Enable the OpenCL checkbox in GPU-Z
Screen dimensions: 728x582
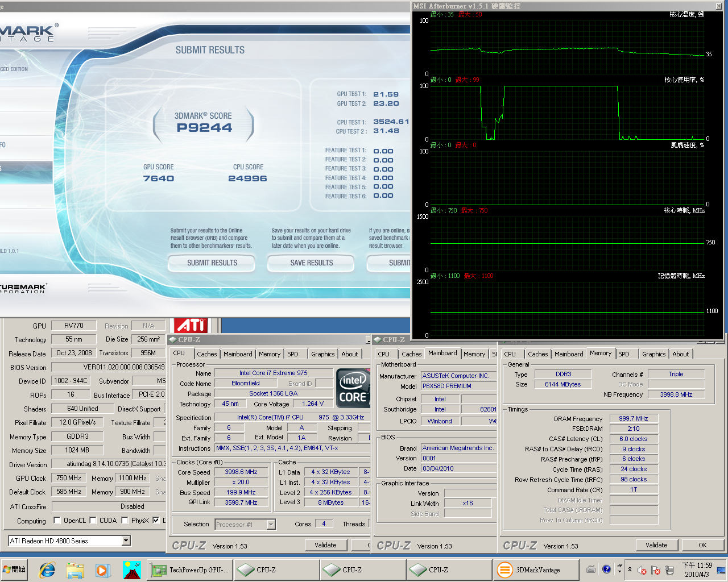tap(57, 521)
